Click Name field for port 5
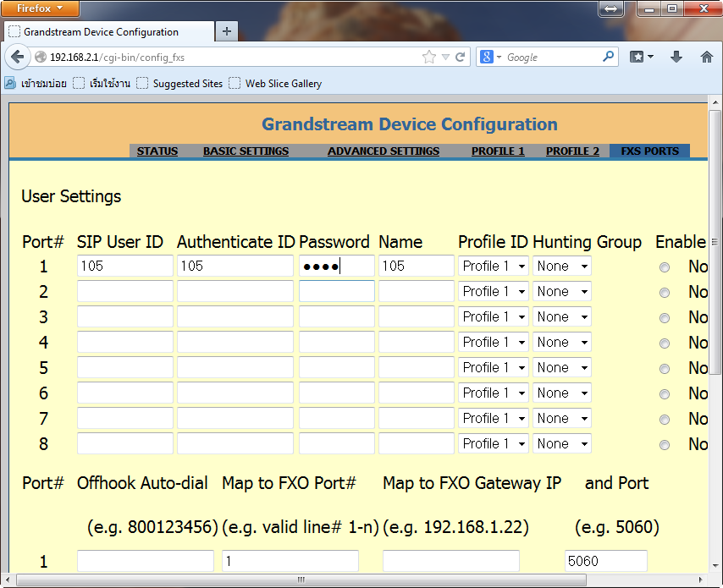The width and height of the screenshot is (723, 588). [x=417, y=367]
